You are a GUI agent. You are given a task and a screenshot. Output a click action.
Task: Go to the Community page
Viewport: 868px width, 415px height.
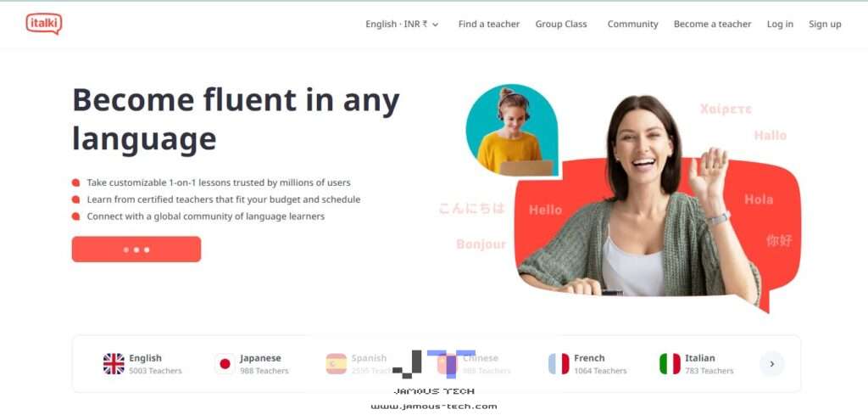coord(632,25)
